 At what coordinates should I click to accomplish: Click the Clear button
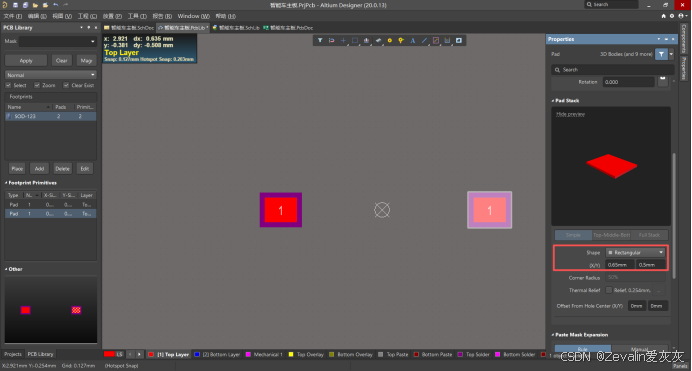pos(62,60)
